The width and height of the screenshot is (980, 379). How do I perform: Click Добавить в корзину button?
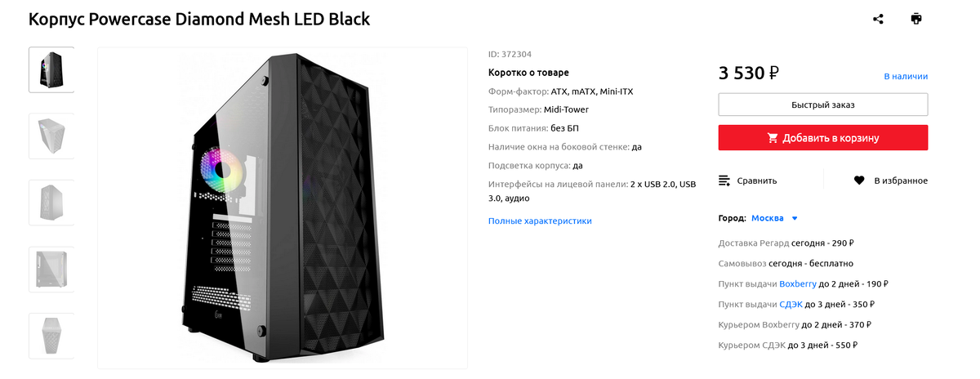[823, 138]
